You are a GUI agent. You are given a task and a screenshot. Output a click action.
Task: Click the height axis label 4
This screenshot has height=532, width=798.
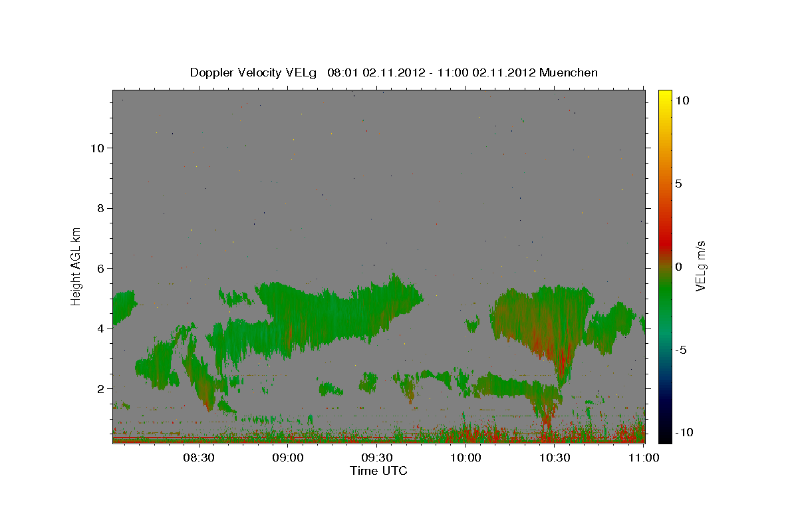[101, 329]
